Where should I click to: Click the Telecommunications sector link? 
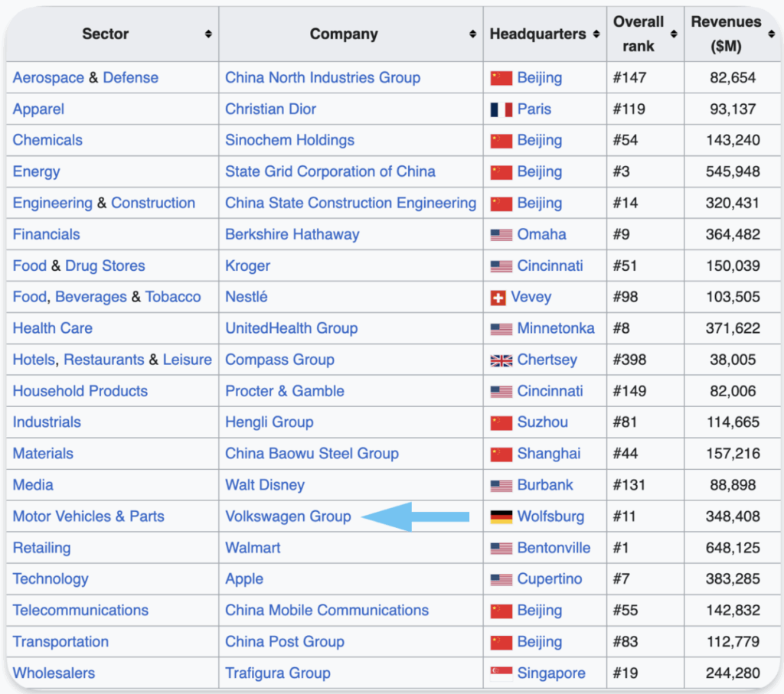pos(80,611)
